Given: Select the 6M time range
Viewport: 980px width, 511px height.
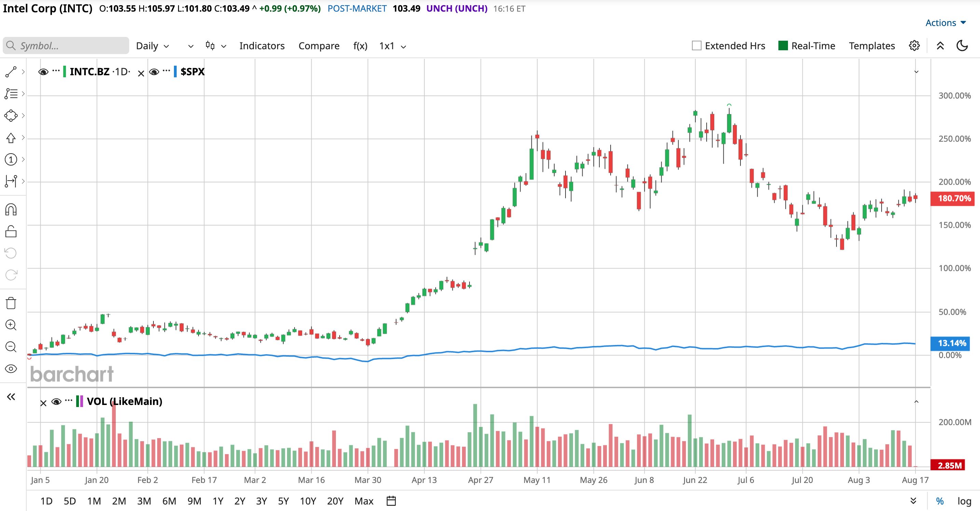Looking at the screenshot, I should [169, 501].
